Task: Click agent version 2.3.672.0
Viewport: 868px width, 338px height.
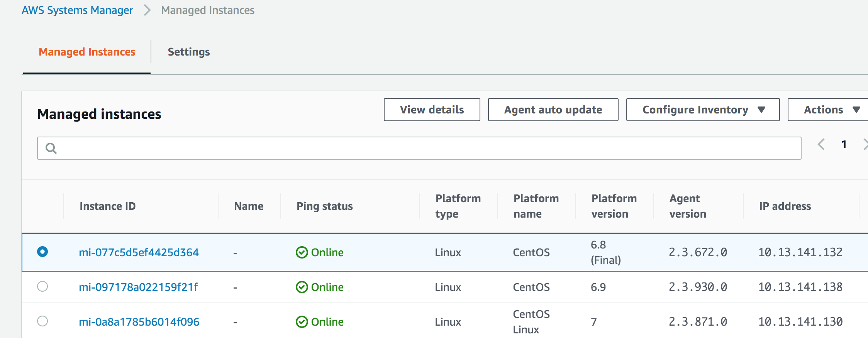Action: (x=698, y=252)
